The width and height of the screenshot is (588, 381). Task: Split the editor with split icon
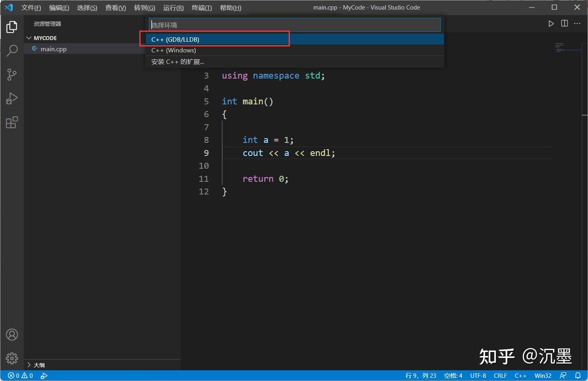click(564, 23)
